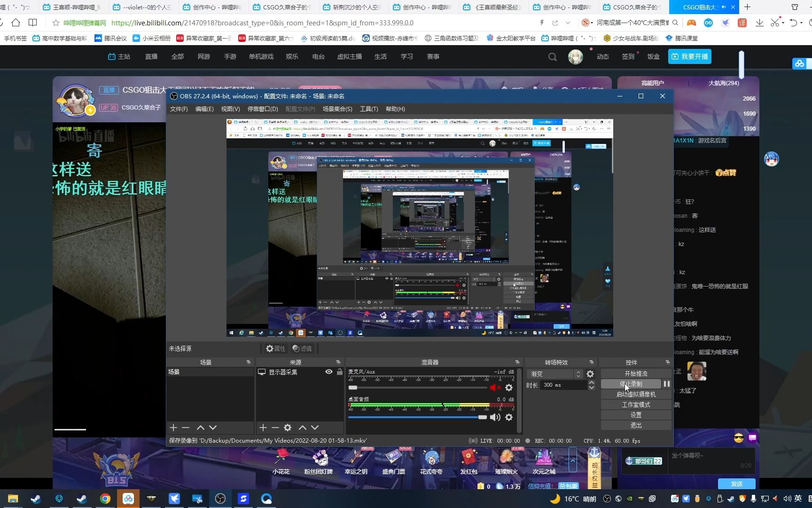Open OBS 设置 settings button
812x508 pixels.
636,415
